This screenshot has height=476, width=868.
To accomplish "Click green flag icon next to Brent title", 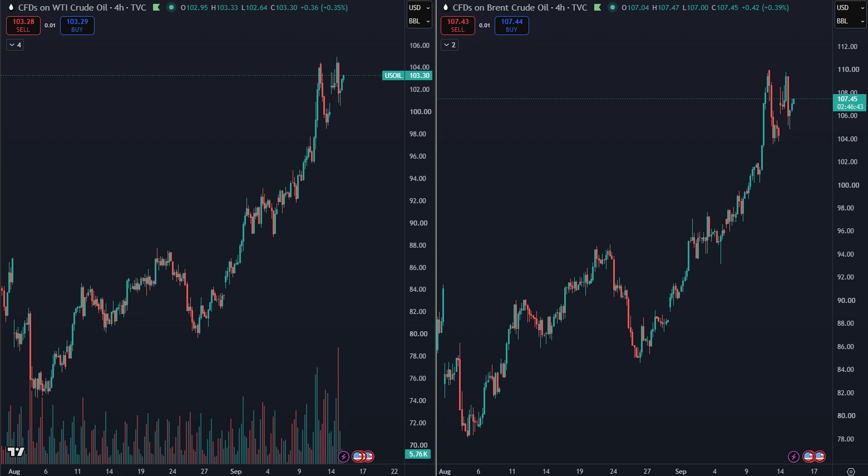I will 598,8.
